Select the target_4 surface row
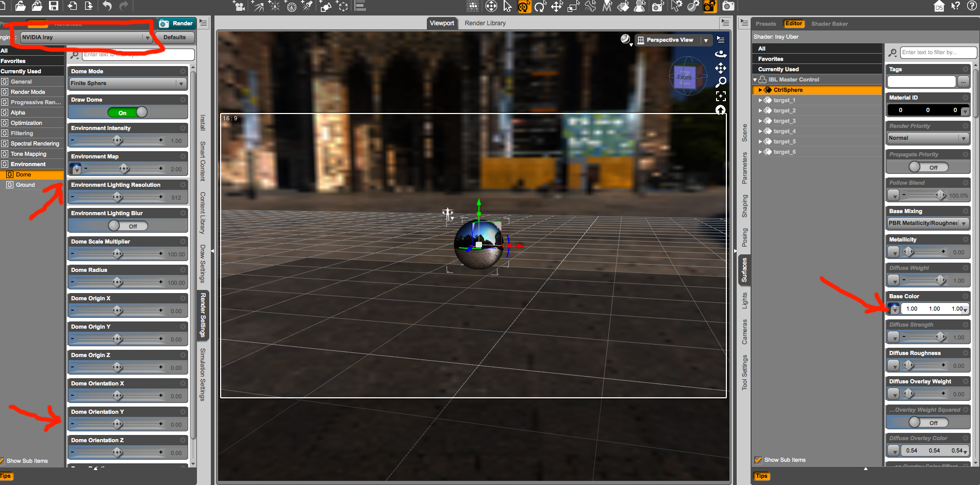Viewport: 980px width, 485px height. (x=817, y=131)
